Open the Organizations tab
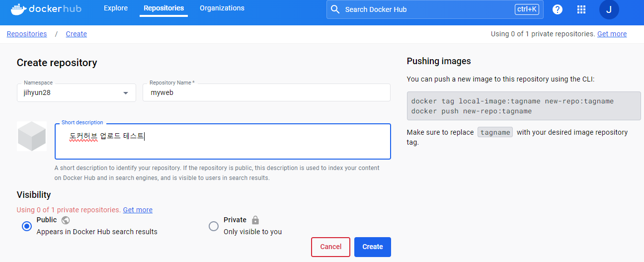 (x=222, y=8)
